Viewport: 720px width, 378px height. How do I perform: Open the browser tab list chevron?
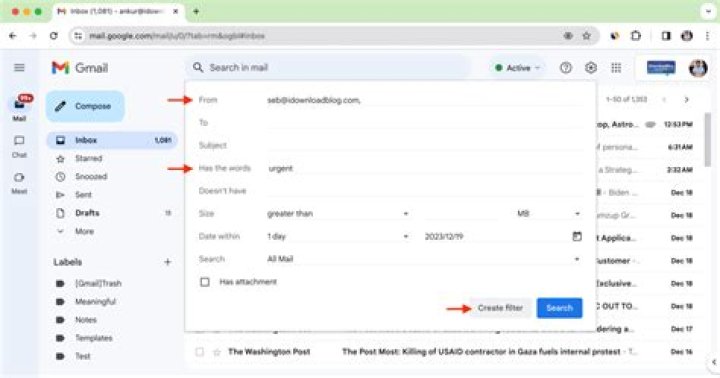point(708,11)
